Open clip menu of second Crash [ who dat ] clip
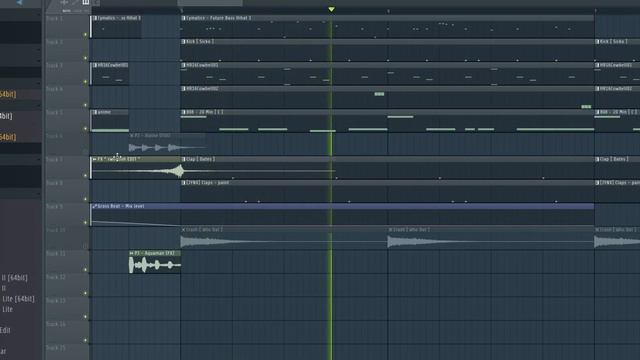The image size is (640, 360). pyautogui.click(x=390, y=230)
